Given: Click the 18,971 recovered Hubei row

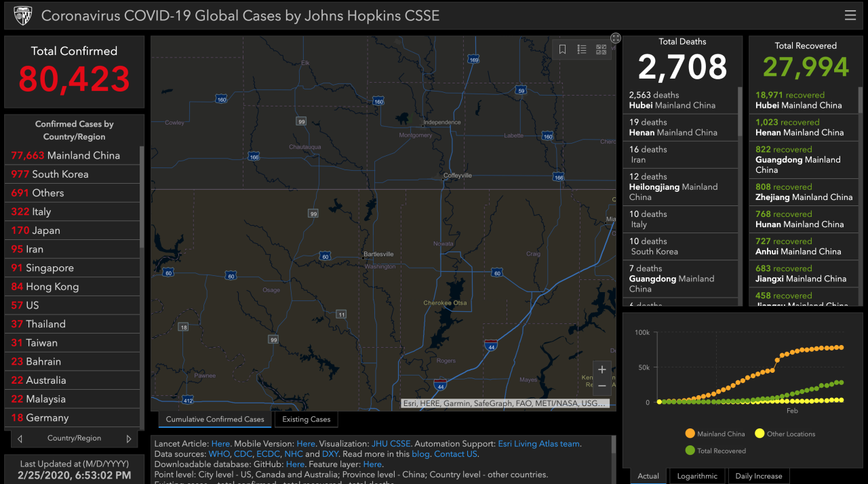Looking at the screenshot, I should [804, 100].
